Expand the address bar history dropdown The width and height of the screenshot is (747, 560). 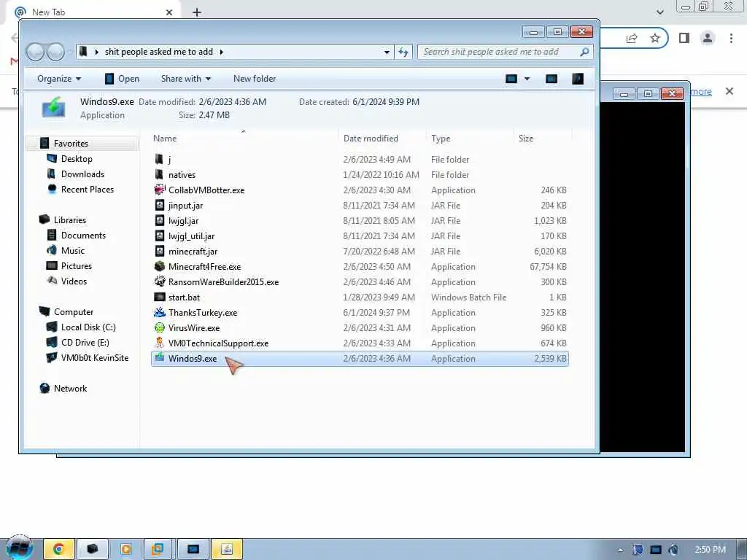[x=387, y=52]
